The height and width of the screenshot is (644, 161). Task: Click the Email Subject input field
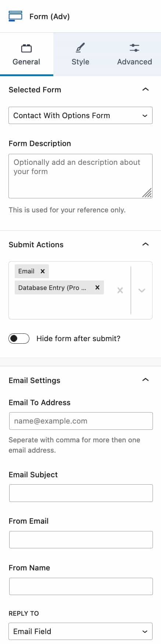[x=81, y=493]
